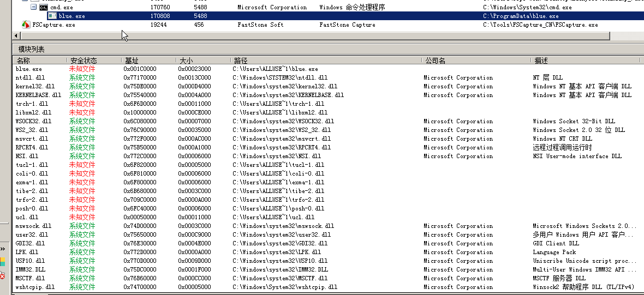
Task: Select the NSI.dll module row
Action: coord(328,156)
